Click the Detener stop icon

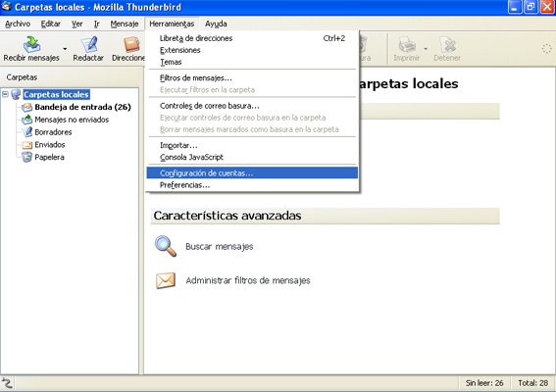pos(447,44)
